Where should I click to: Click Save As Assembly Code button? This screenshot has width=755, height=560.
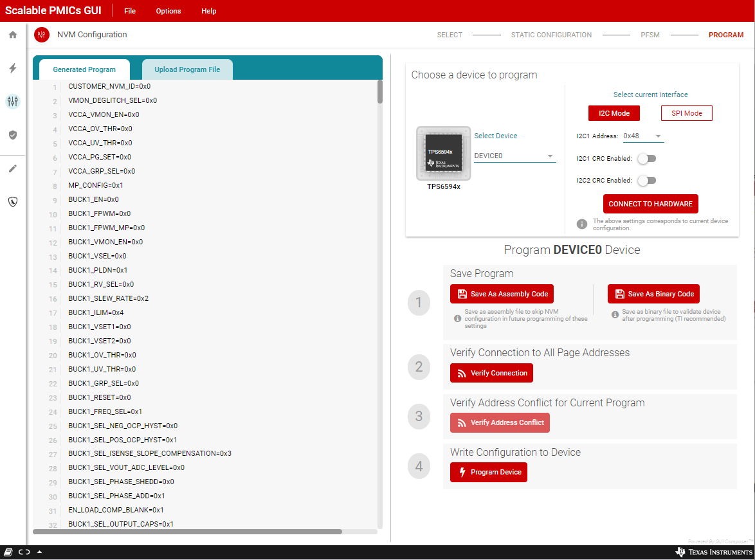502,294
